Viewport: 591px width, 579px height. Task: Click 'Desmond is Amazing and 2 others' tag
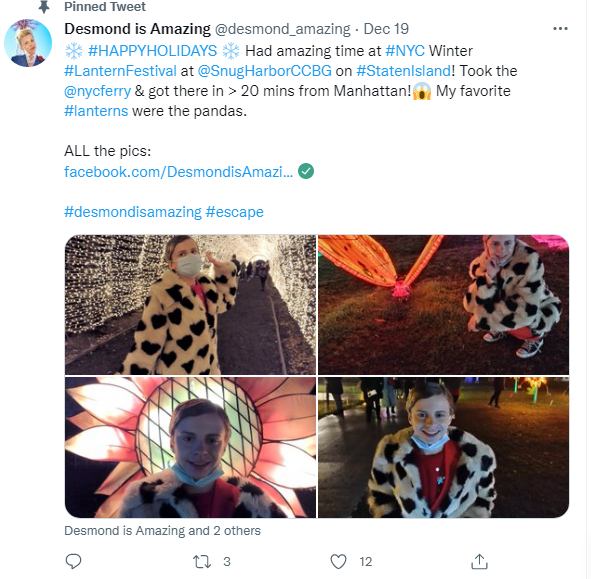pos(162,531)
